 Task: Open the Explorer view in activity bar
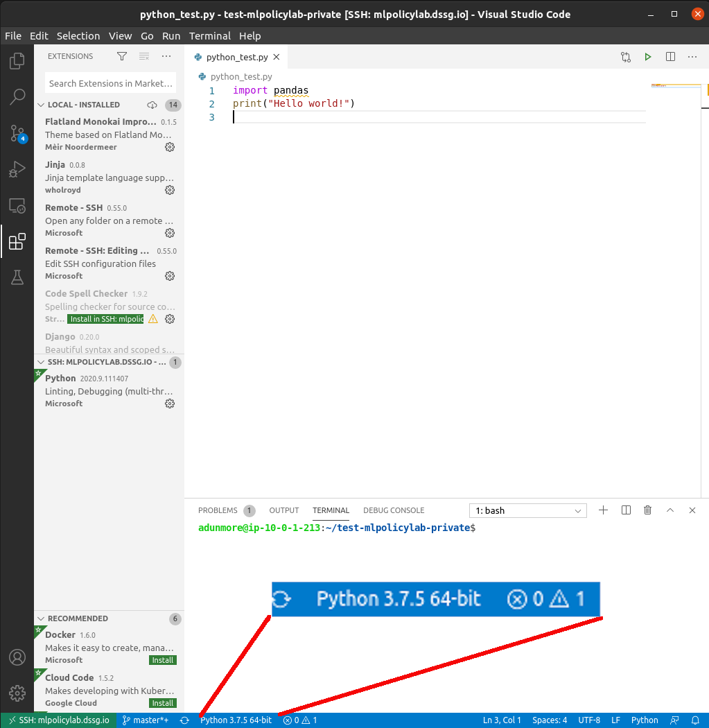pyautogui.click(x=17, y=61)
